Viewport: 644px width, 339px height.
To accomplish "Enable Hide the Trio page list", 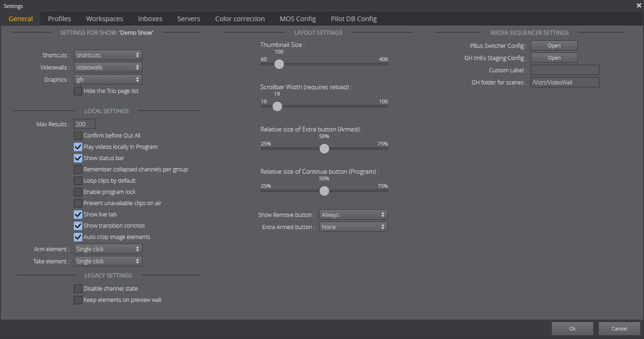I will (x=78, y=91).
